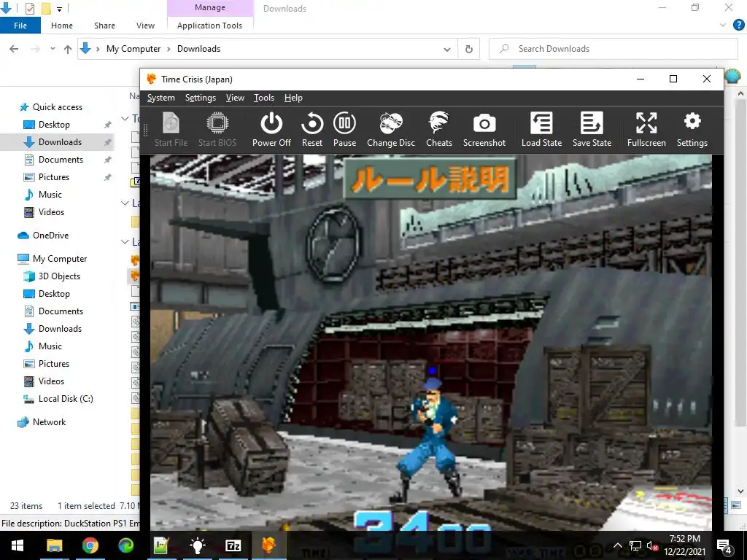Open the System menu
This screenshot has width=747, height=560.
tap(161, 98)
